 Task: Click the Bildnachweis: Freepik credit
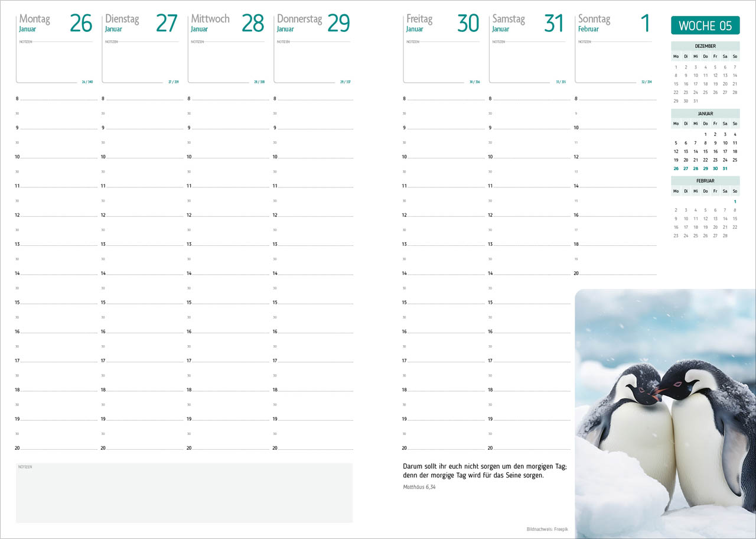(x=548, y=529)
